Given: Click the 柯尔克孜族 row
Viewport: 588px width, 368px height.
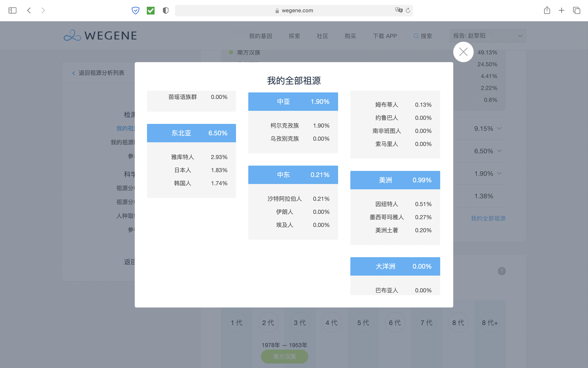Looking at the screenshot, I should pyautogui.click(x=293, y=126).
